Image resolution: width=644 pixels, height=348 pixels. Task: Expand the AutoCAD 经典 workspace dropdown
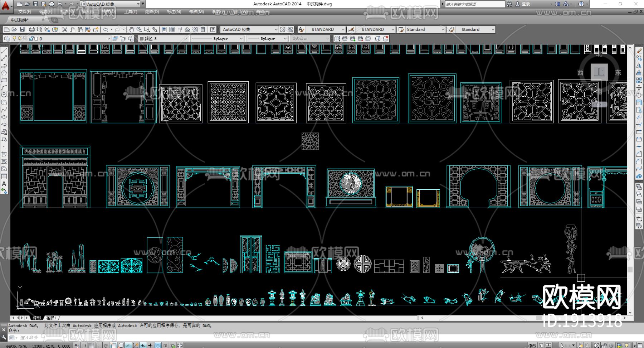click(276, 29)
